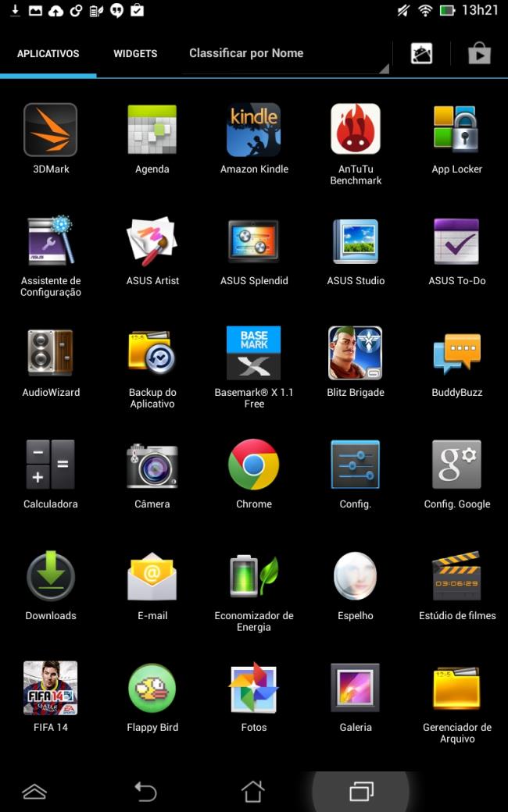Image resolution: width=508 pixels, height=812 pixels.
Task: Open Amazon Kindle
Action: point(253,130)
